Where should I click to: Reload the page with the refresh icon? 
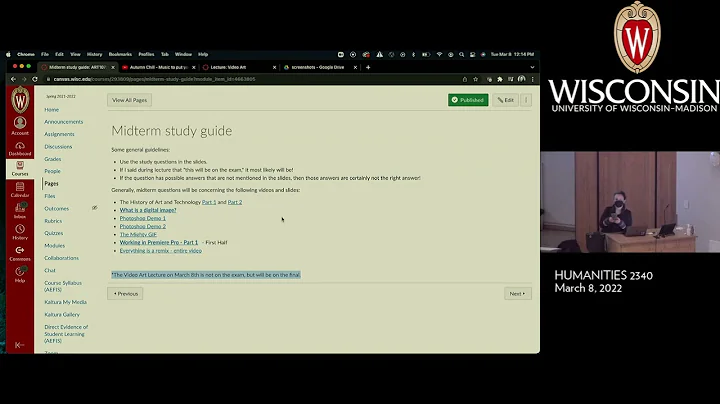pyautogui.click(x=35, y=79)
